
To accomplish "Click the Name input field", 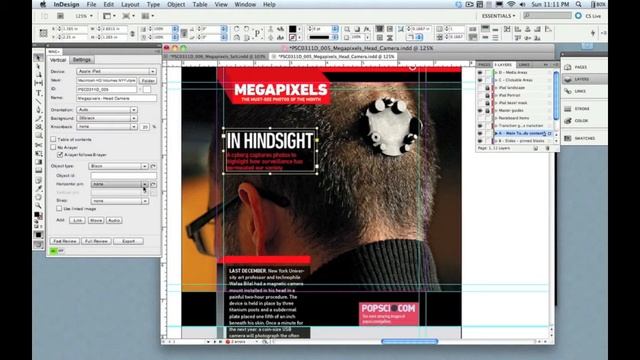I will click(x=116, y=98).
